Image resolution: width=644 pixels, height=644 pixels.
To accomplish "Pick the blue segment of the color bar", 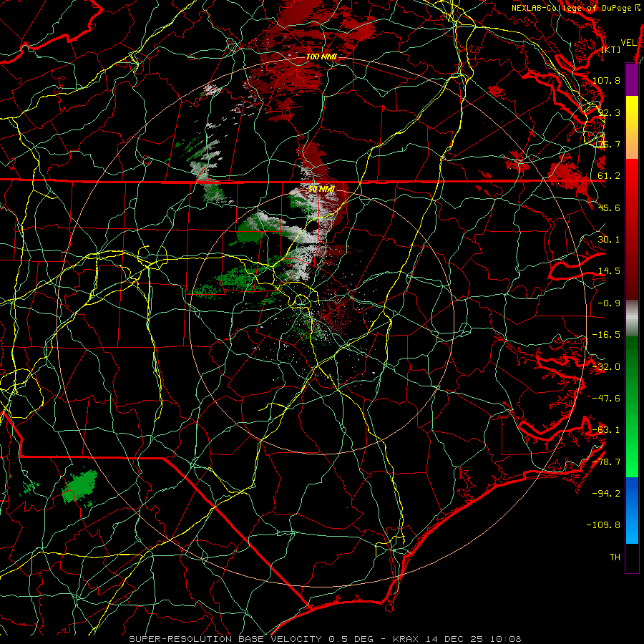I will (x=632, y=510).
